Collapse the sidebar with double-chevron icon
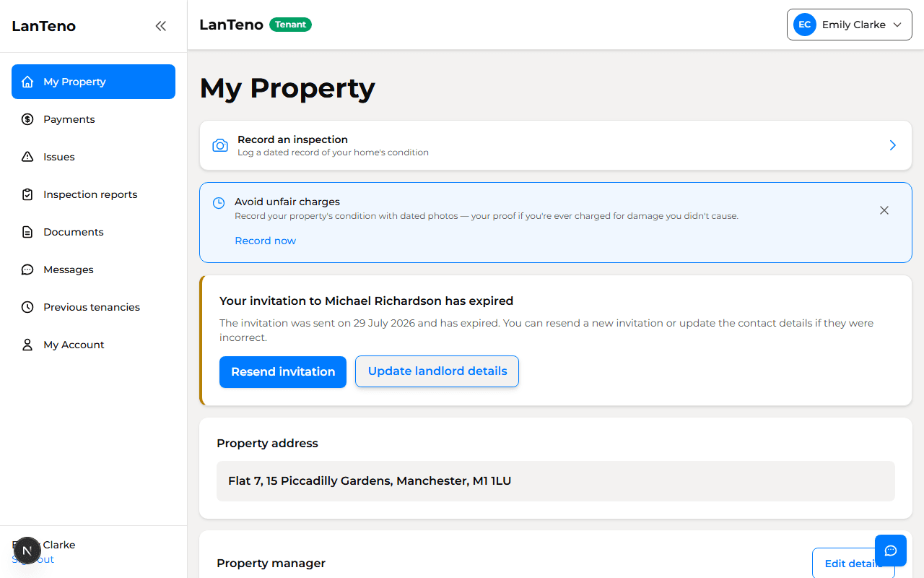924x578 pixels. coord(160,26)
